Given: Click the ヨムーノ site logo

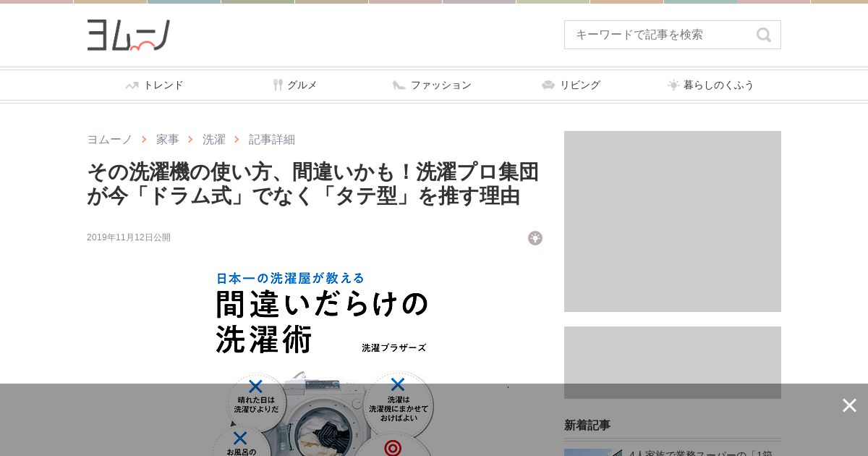Looking at the screenshot, I should [x=129, y=35].
